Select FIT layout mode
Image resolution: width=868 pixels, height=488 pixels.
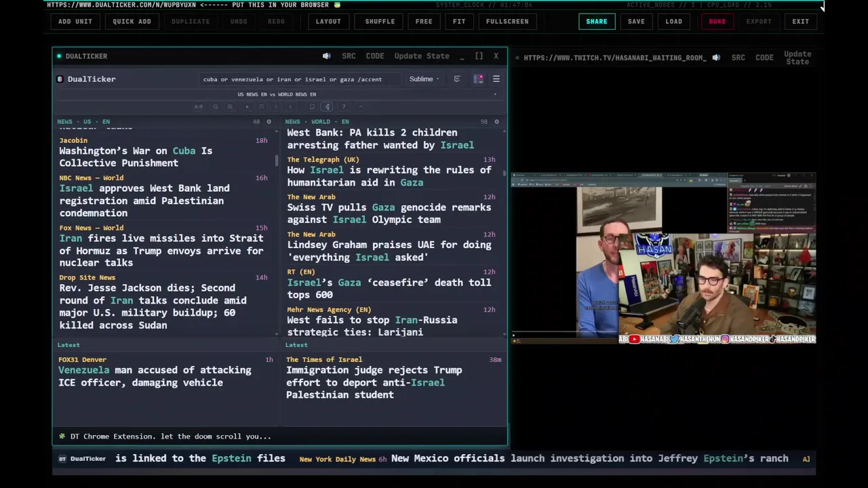click(459, 22)
